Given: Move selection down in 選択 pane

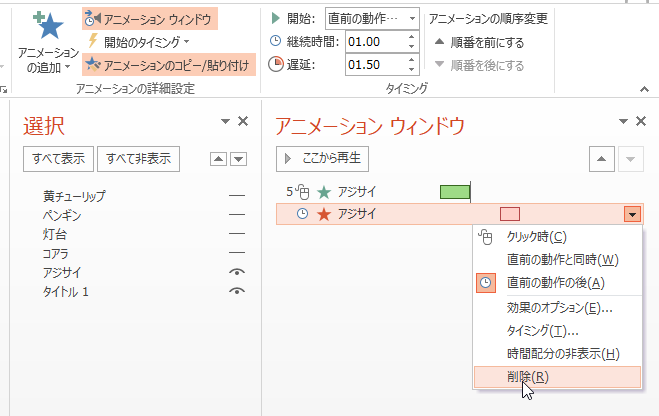Looking at the screenshot, I should point(239,159).
